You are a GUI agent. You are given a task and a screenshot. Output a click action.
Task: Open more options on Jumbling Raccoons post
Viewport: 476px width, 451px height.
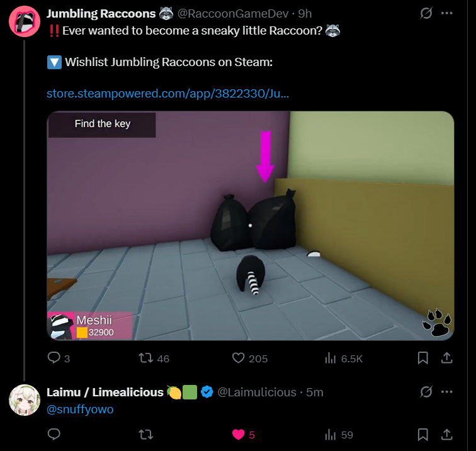446,13
